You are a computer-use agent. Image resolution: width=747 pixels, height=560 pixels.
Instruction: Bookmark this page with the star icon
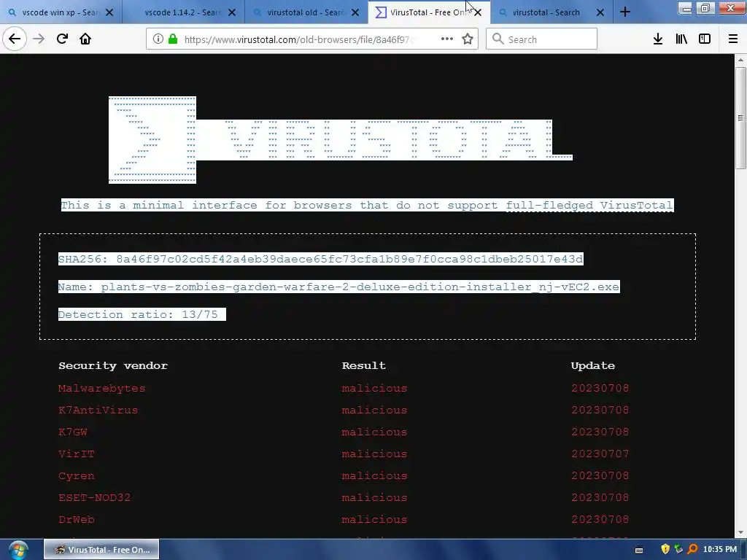click(x=468, y=39)
